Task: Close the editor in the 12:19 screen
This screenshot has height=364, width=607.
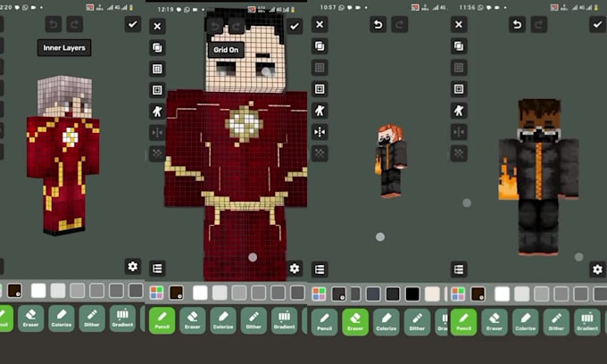Action: [x=157, y=26]
